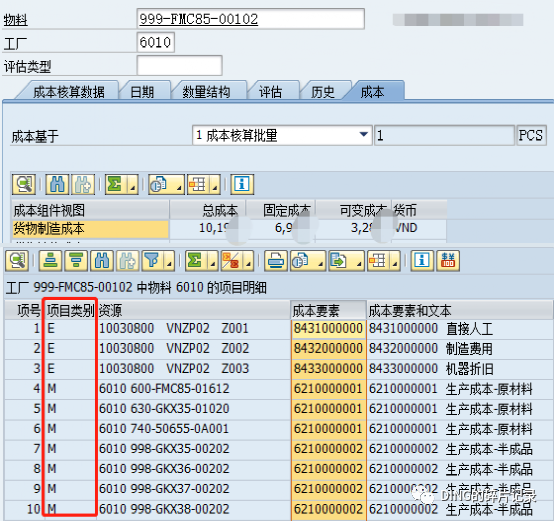Click the 物料 input field
This screenshot has height=521, width=554.
[251, 19]
